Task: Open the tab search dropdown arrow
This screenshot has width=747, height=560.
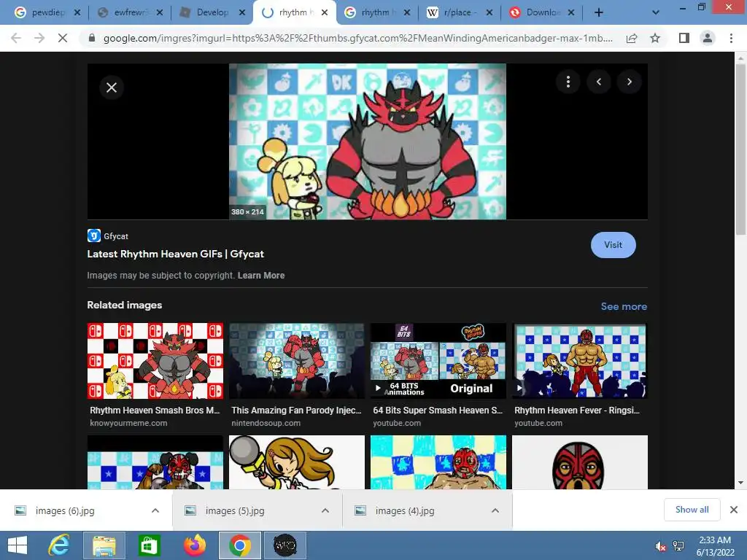Action: tap(656, 13)
